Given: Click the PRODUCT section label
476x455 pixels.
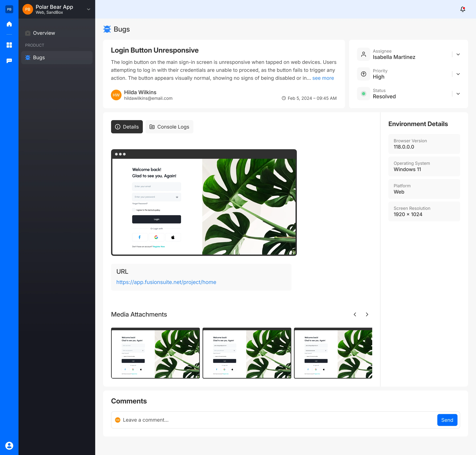Looking at the screenshot, I should 35,45.
